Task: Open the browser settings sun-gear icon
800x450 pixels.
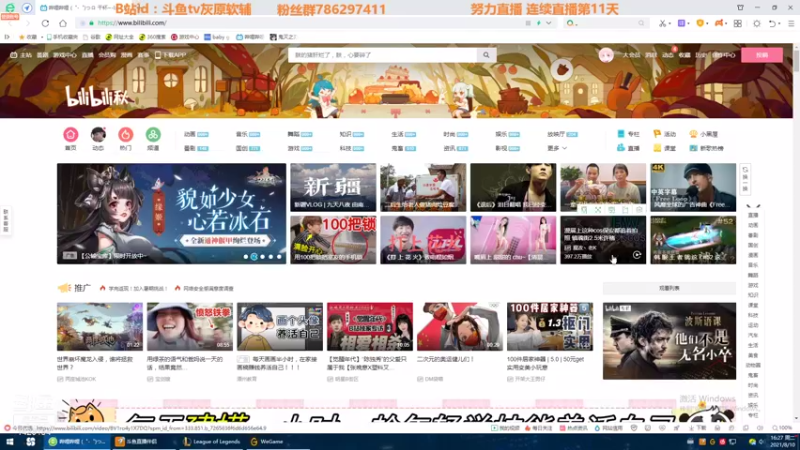Action: coord(757,23)
